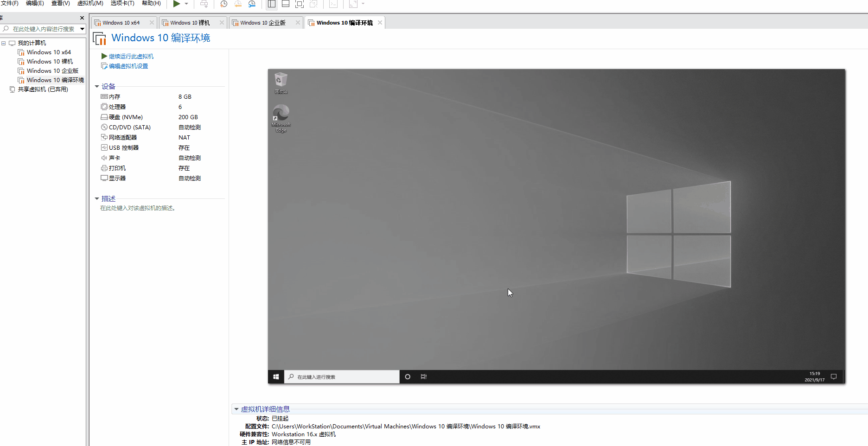The height and width of the screenshot is (446, 868).
Task: Collapse the 设备 section
Action: (97, 87)
